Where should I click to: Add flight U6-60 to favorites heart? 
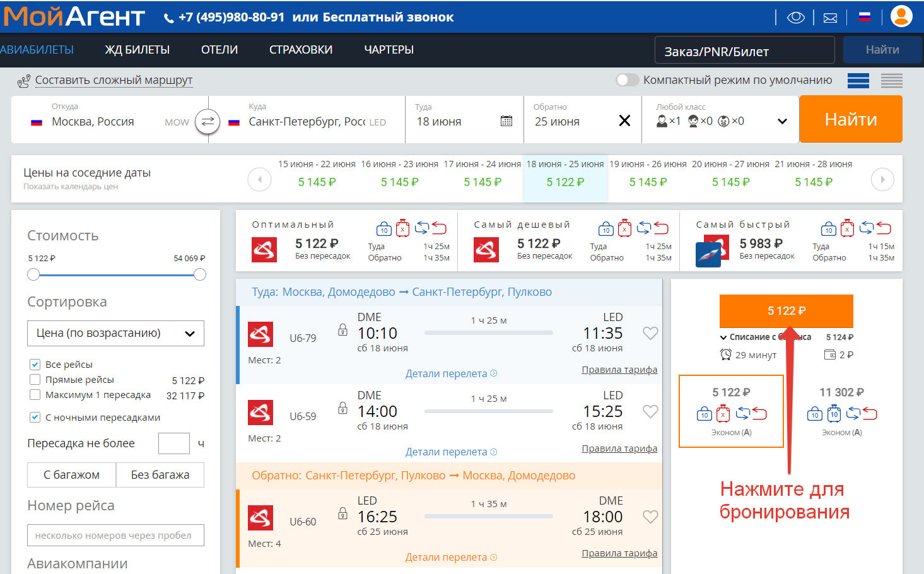[650, 517]
